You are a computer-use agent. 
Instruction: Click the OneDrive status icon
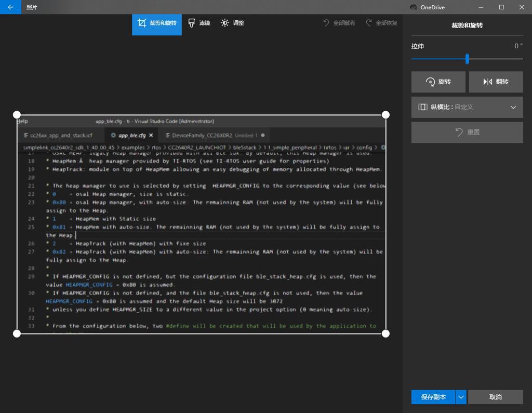[413, 7]
